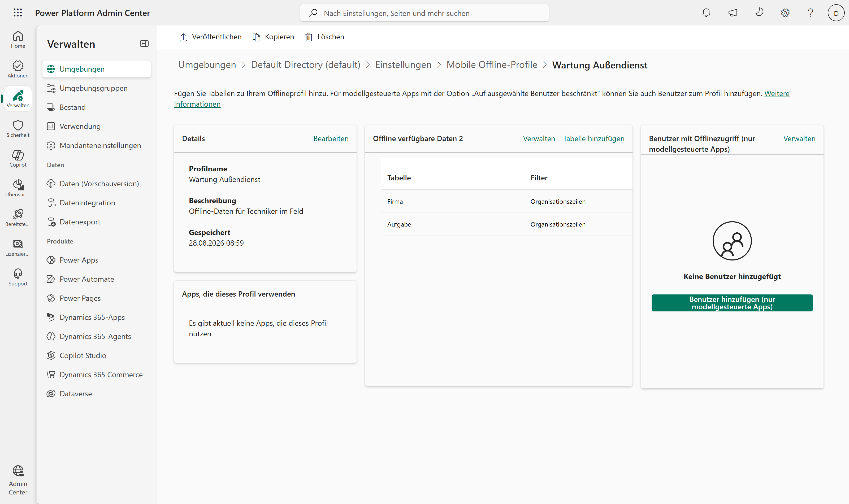
Task: Open Aktionen in left rail
Action: [x=18, y=69]
